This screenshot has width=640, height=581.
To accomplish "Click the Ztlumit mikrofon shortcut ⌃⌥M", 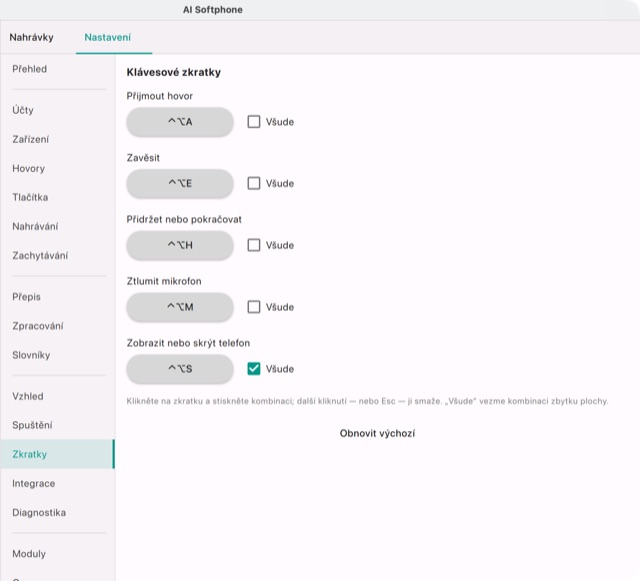I will 180,307.
